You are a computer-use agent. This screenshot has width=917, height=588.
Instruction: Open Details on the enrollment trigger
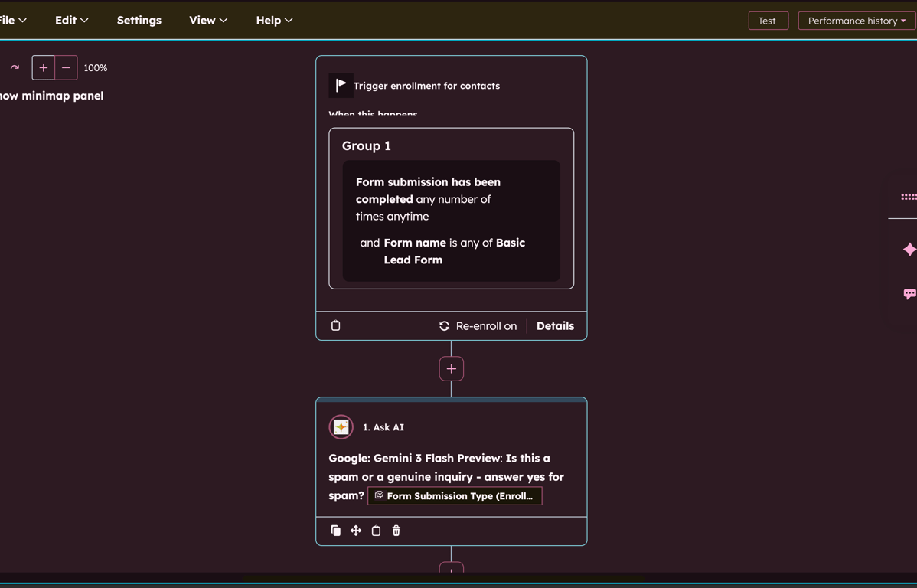[x=555, y=325]
